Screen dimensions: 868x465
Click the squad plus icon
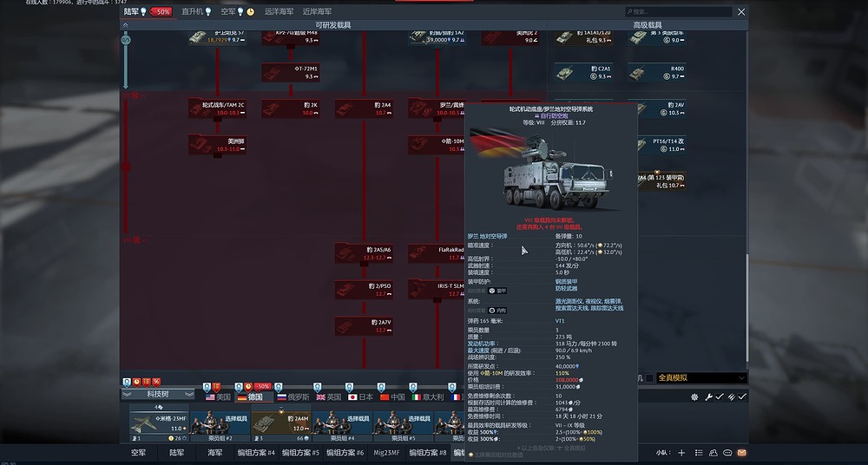click(682, 453)
